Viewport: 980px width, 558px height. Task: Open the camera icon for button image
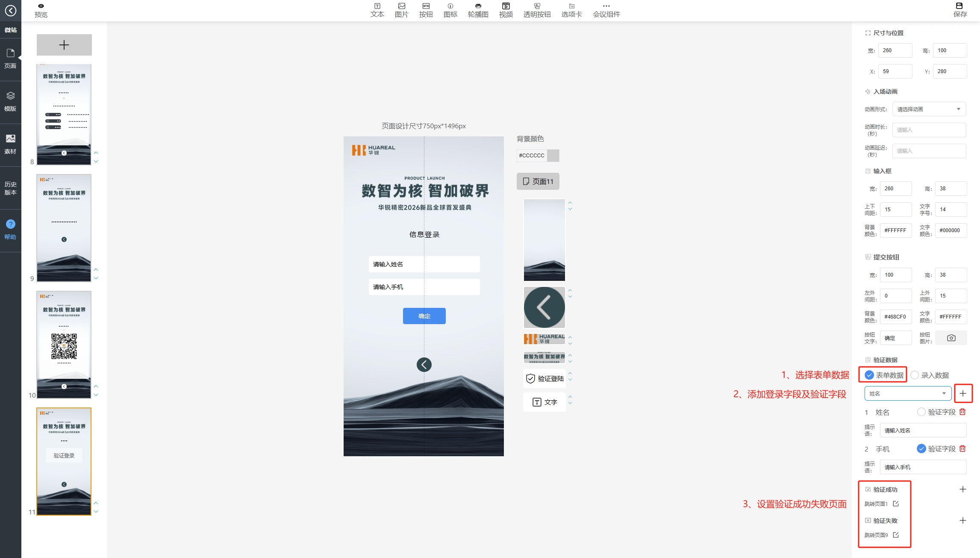pyautogui.click(x=951, y=338)
